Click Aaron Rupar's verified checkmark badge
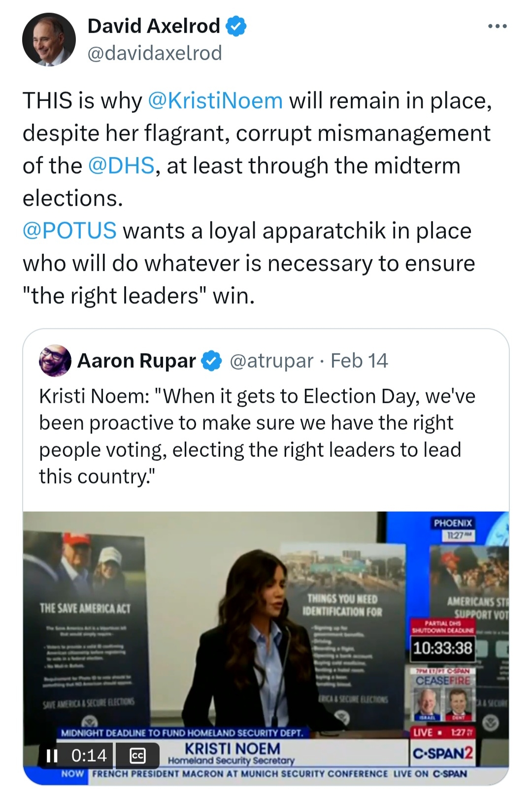 click(x=212, y=361)
